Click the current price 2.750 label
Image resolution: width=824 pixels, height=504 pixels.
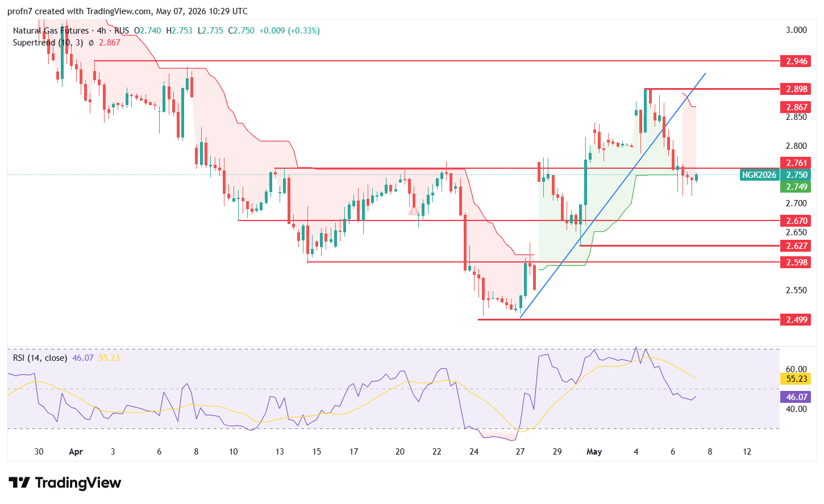796,175
